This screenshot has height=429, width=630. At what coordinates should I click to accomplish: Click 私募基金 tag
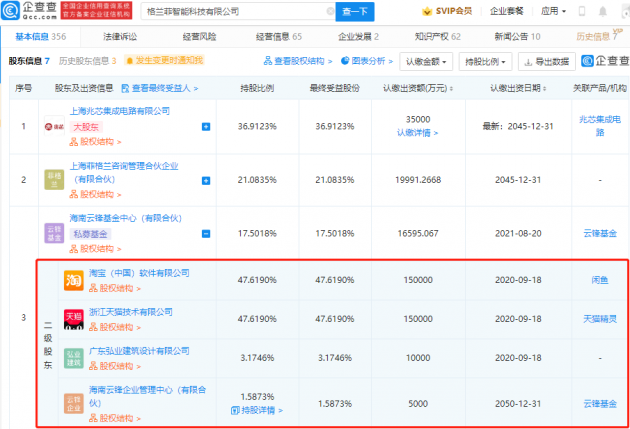[x=90, y=234]
